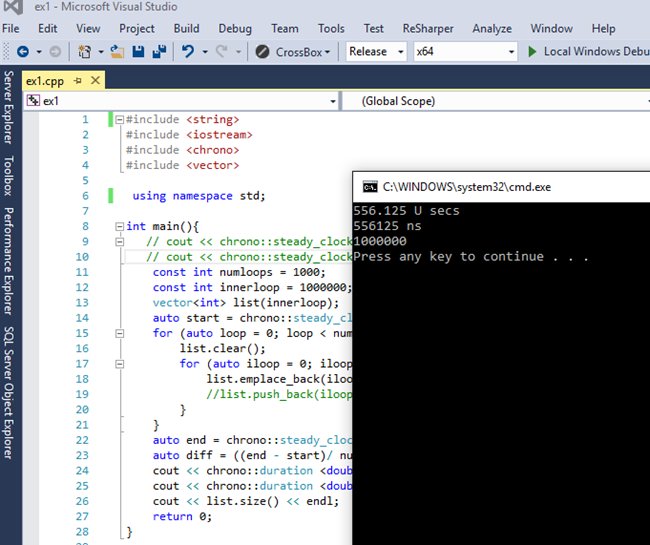650x545 pixels.
Task: Click line number 13 in the gutter
Action: click(82, 303)
